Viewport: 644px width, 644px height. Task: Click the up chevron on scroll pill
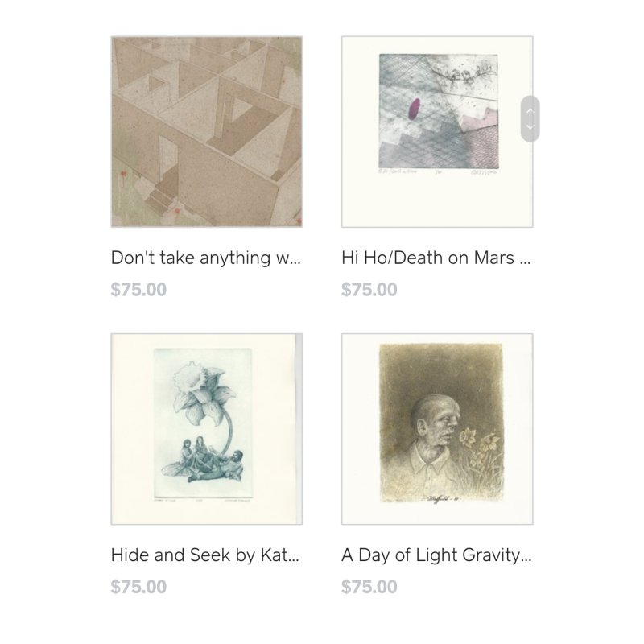(x=530, y=111)
